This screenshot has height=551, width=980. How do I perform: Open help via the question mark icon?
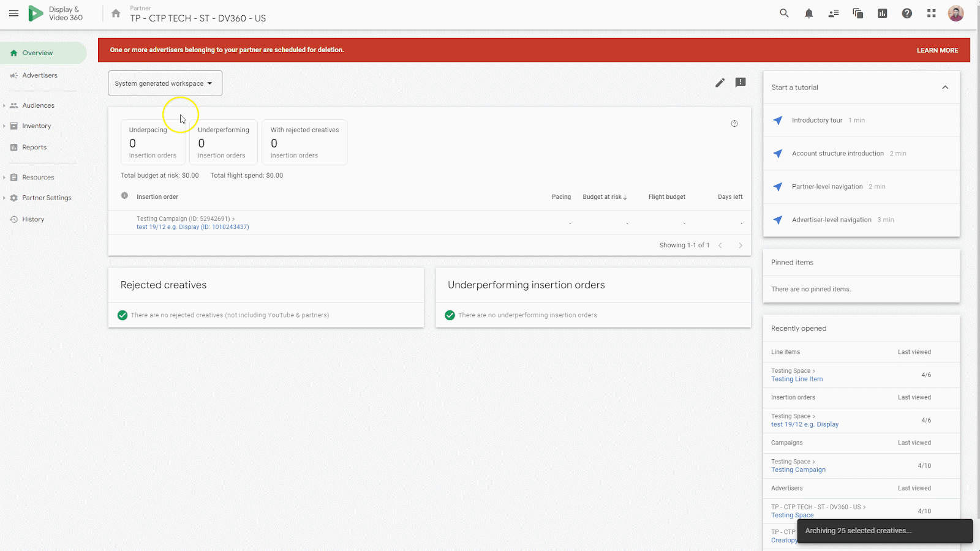(907, 13)
